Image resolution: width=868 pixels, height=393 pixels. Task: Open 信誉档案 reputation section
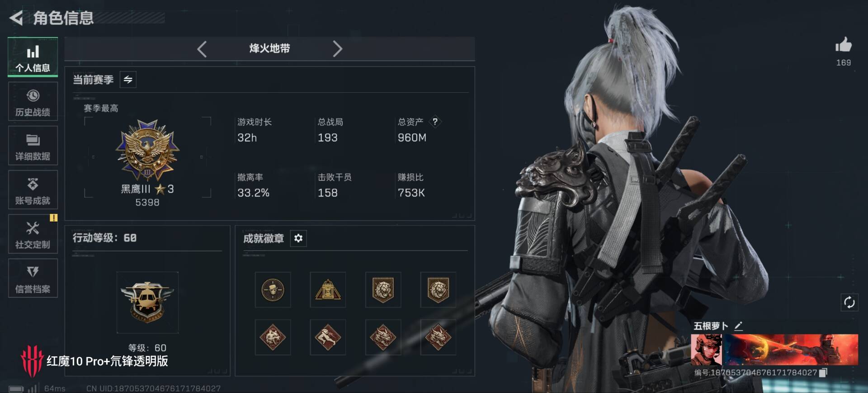(x=33, y=278)
